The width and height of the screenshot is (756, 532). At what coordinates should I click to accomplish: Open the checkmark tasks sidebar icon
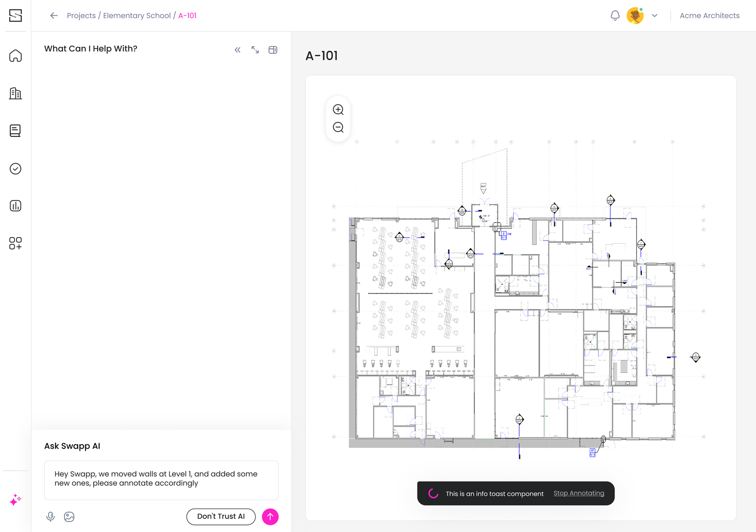pos(15,169)
